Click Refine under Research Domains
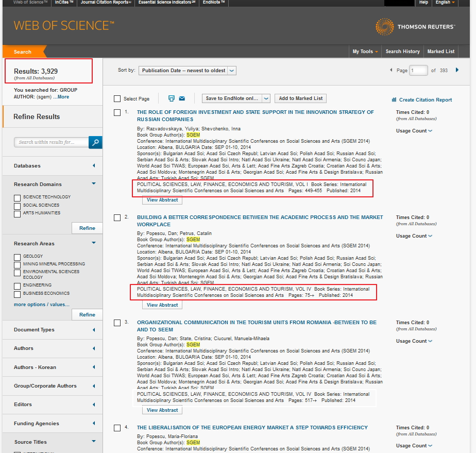Screen dimensions: 476x453 87,228
